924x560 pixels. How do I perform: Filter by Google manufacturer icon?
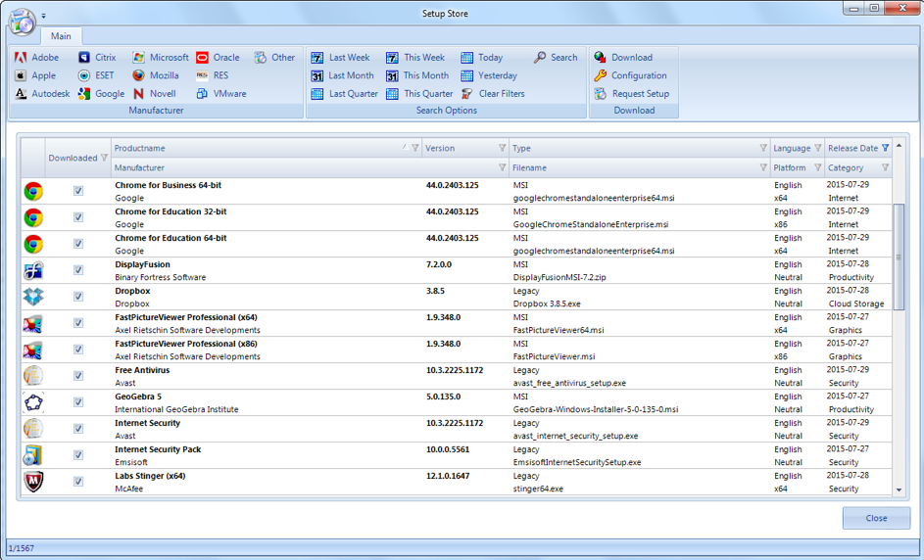click(84, 94)
